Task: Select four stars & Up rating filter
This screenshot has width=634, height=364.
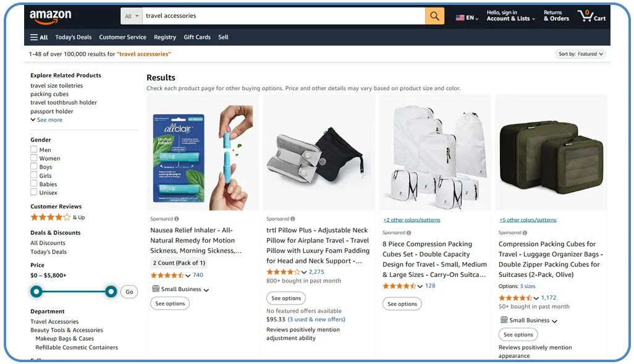Action: [x=58, y=217]
